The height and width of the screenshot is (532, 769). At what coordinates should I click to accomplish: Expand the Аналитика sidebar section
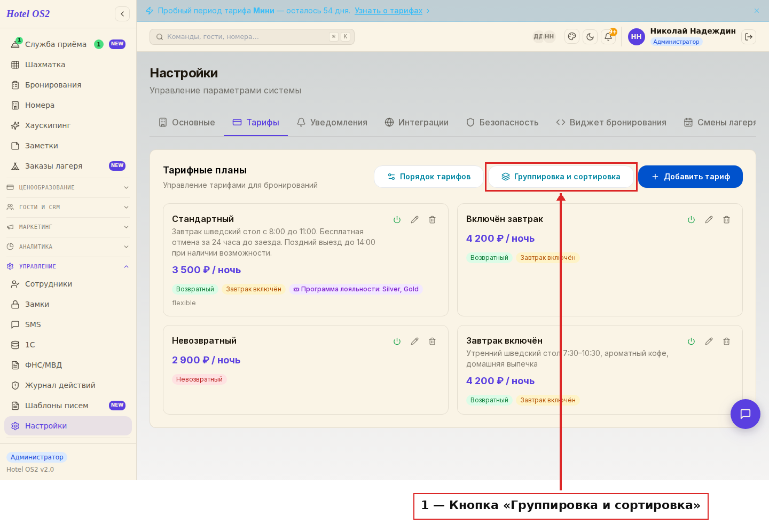(68, 247)
